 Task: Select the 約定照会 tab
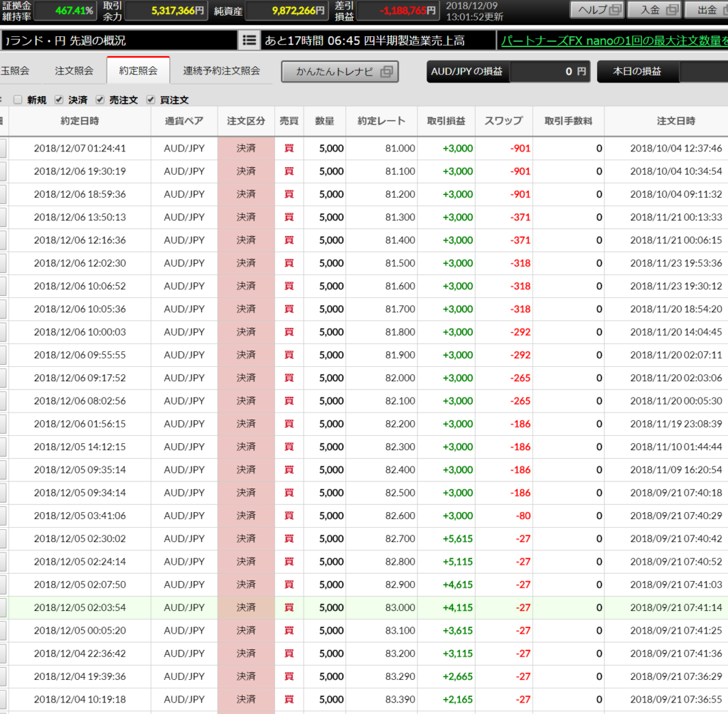coord(138,70)
